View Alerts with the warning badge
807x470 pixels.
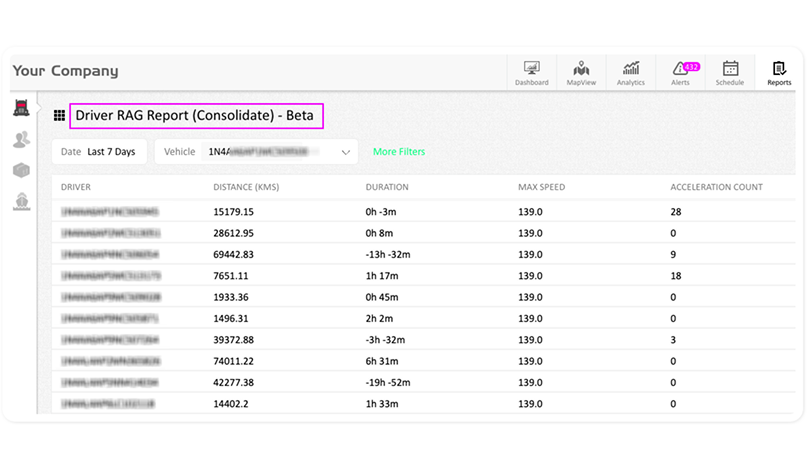(x=681, y=71)
